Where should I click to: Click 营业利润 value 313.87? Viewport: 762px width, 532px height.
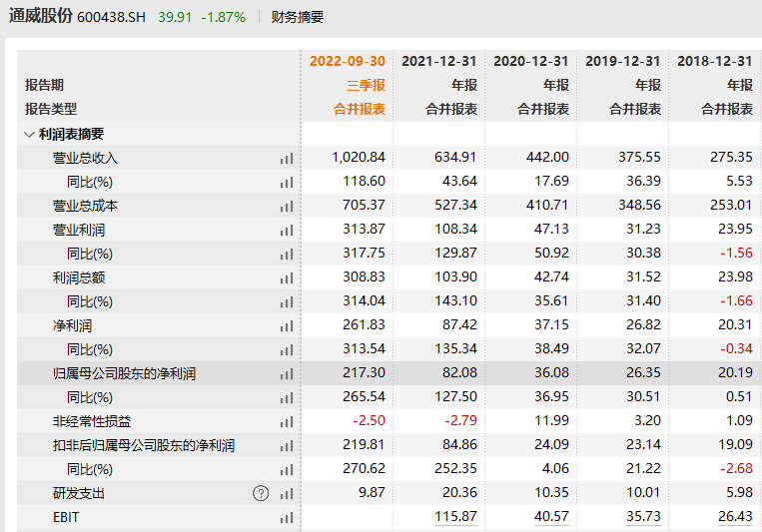[x=364, y=229]
